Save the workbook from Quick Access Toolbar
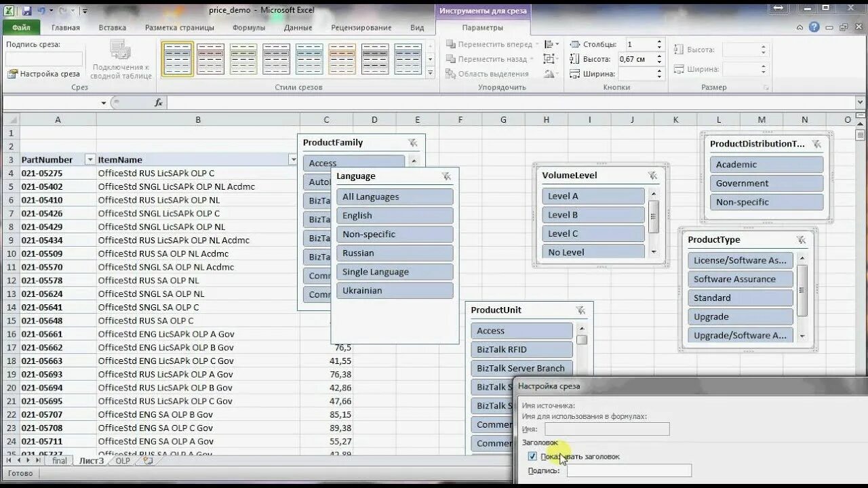 pos(26,11)
